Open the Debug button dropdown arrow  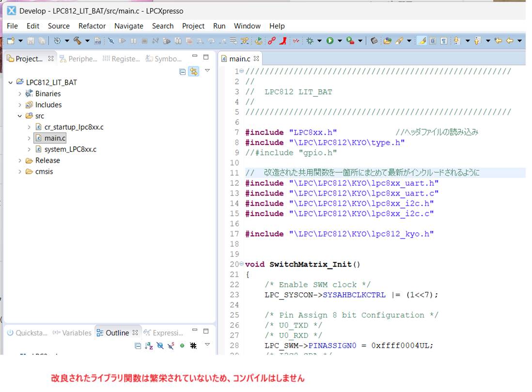tap(319, 41)
